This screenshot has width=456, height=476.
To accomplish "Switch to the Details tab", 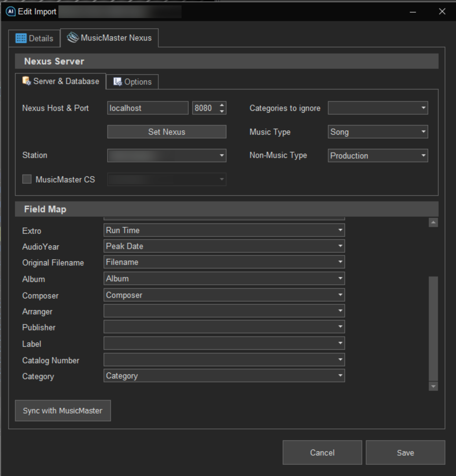I will tap(35, 38).
